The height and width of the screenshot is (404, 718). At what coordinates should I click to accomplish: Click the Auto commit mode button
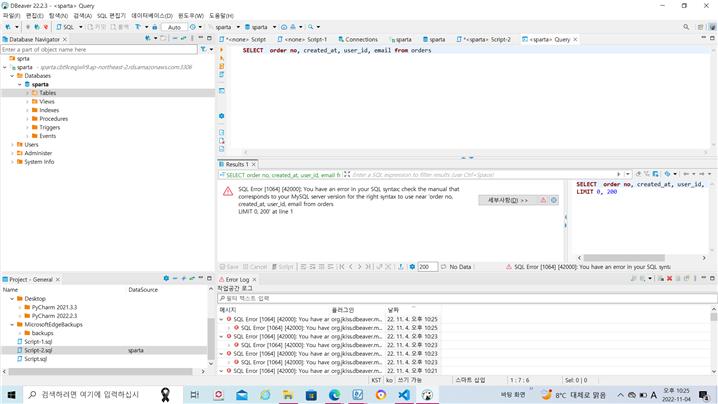(x=174, y=27)
